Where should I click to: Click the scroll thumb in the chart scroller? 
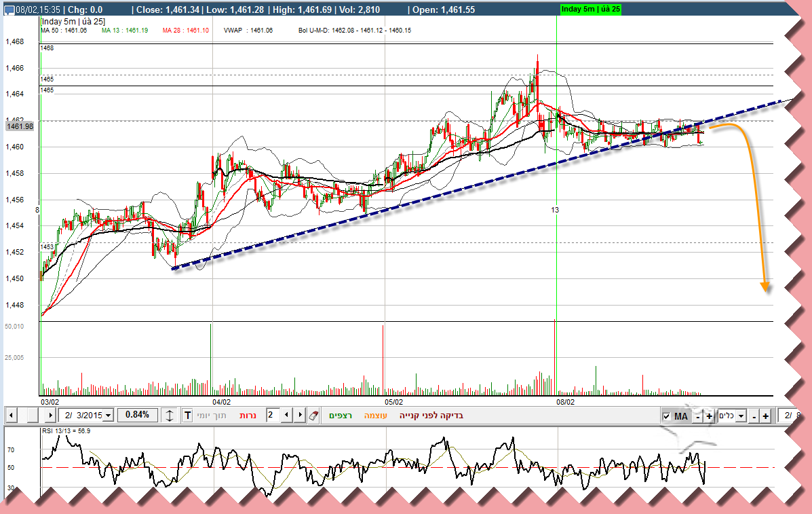[33, 415]
